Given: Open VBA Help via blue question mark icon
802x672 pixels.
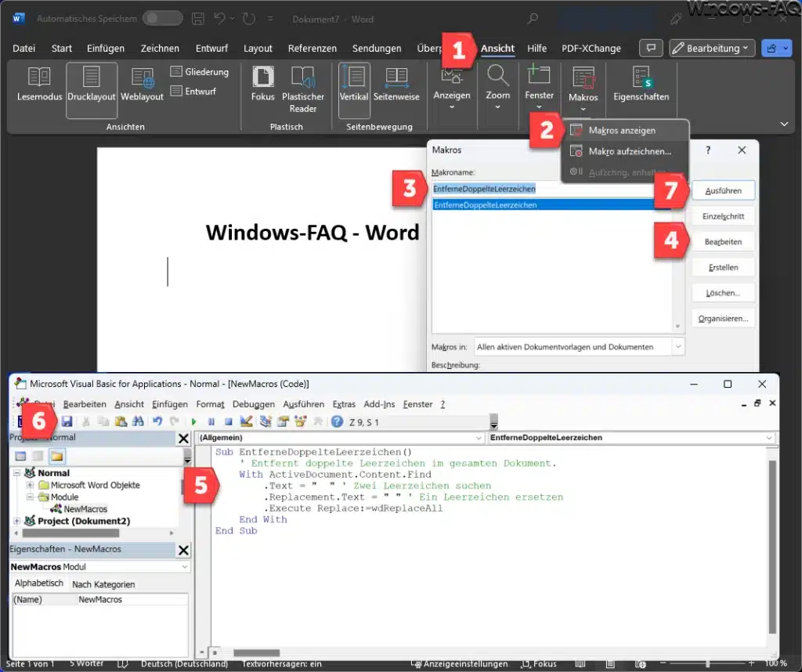Looking at the screenshot, I should coord(337,421).
